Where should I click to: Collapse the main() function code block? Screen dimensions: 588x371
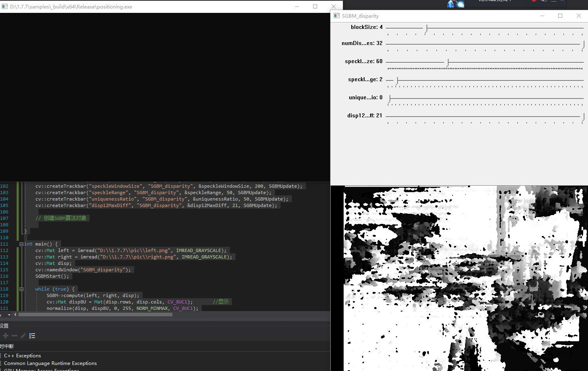click(21, 244)
